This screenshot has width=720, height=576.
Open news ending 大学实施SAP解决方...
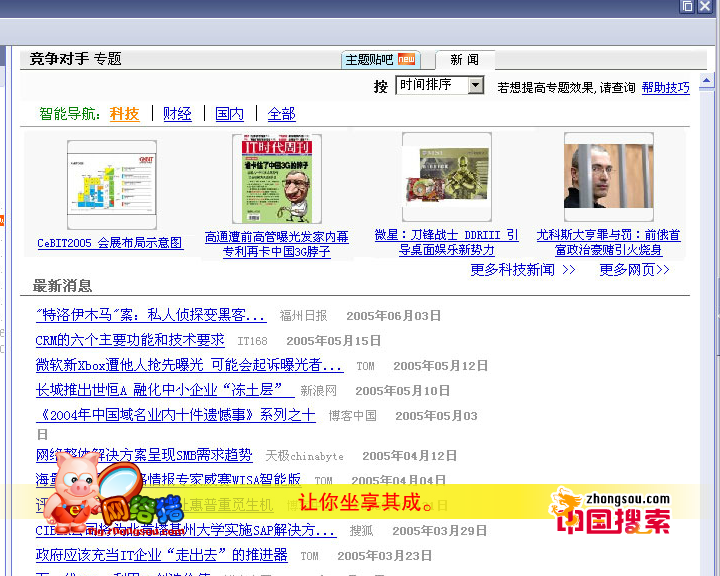(186, 530)
